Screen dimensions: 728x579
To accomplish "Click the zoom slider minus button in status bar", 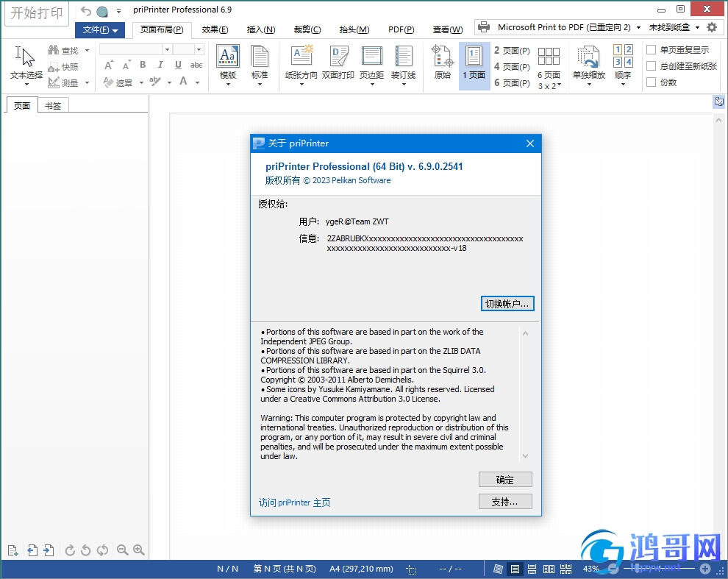I will pyautogui.click(x=614, y=569).
